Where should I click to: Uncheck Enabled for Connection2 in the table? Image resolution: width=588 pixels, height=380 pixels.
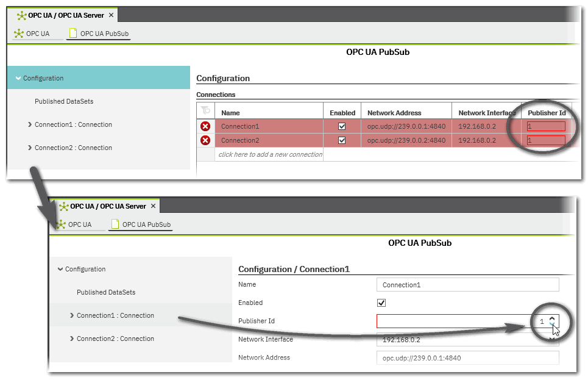342,140
